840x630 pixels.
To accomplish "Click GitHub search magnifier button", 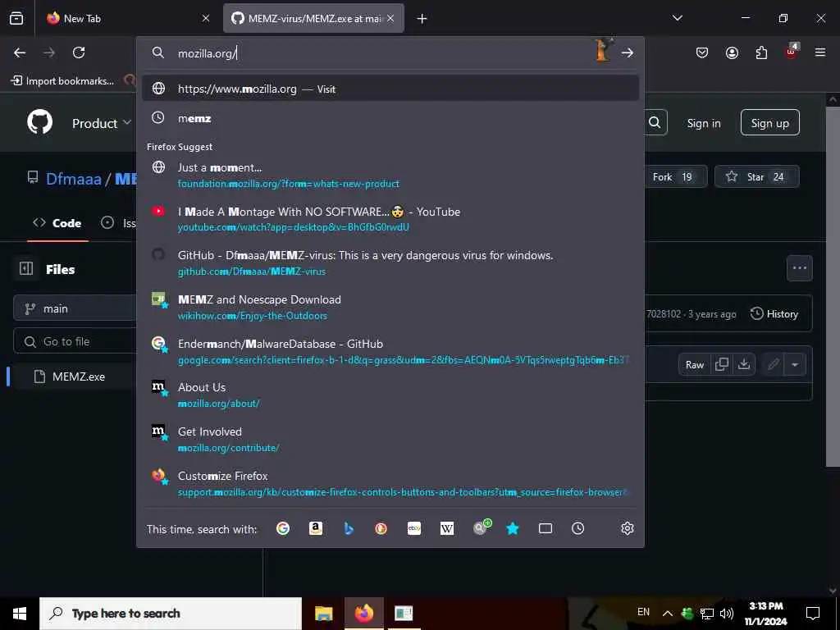I will coord(655,122).
